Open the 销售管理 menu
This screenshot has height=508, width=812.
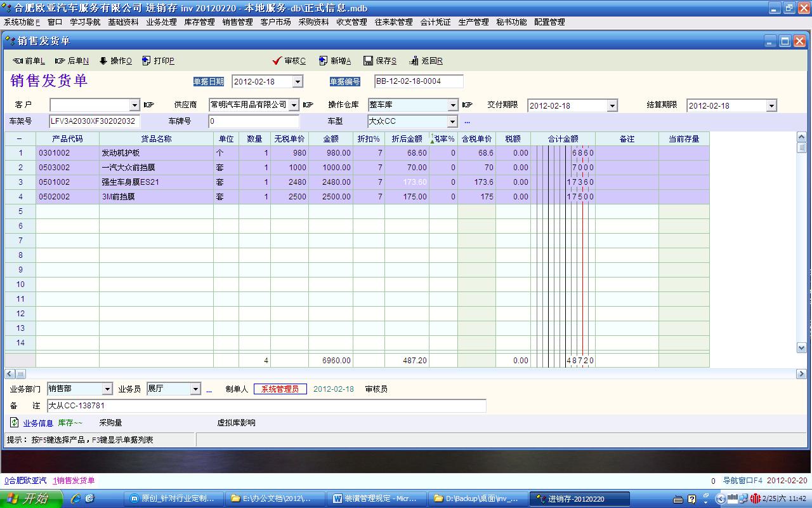pyautogui.click(x=237, y=22)
